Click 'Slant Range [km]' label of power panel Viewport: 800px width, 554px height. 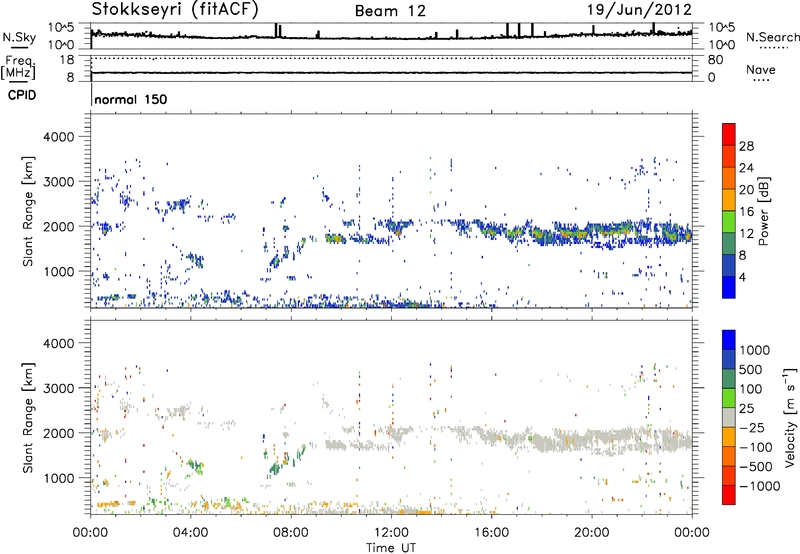click(28, 211)
